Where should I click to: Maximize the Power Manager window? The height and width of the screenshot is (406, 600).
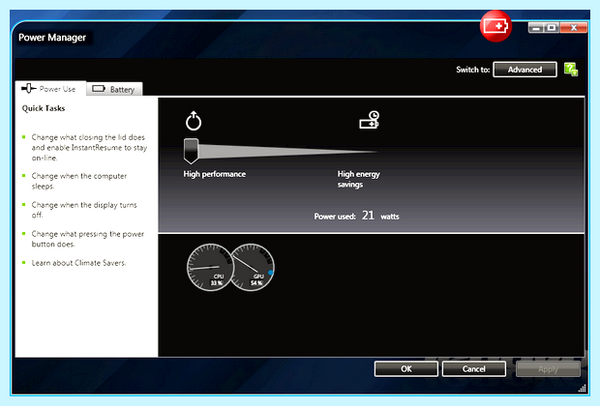(x=551, y=28)
